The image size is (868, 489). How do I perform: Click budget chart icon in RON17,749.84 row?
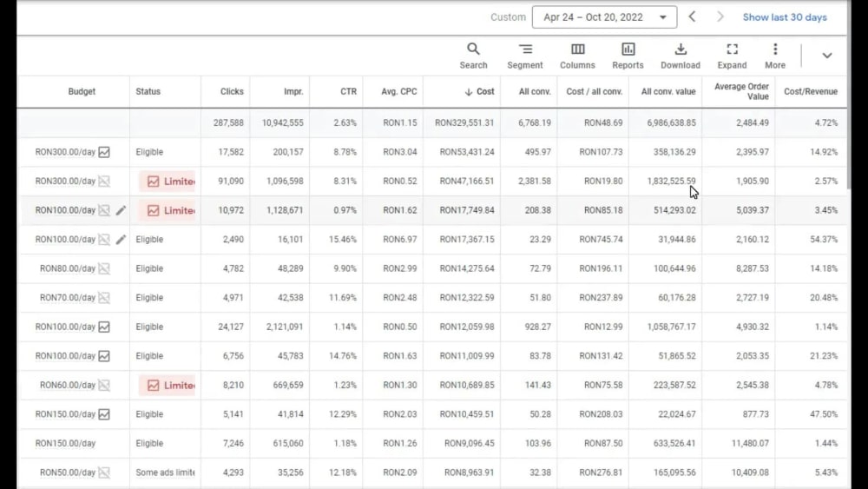coord(104,210)
